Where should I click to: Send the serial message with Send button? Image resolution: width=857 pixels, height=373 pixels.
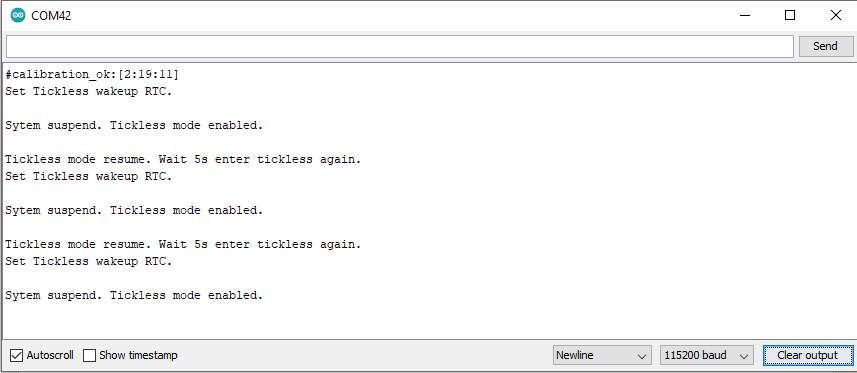click(x=825, y=46)
